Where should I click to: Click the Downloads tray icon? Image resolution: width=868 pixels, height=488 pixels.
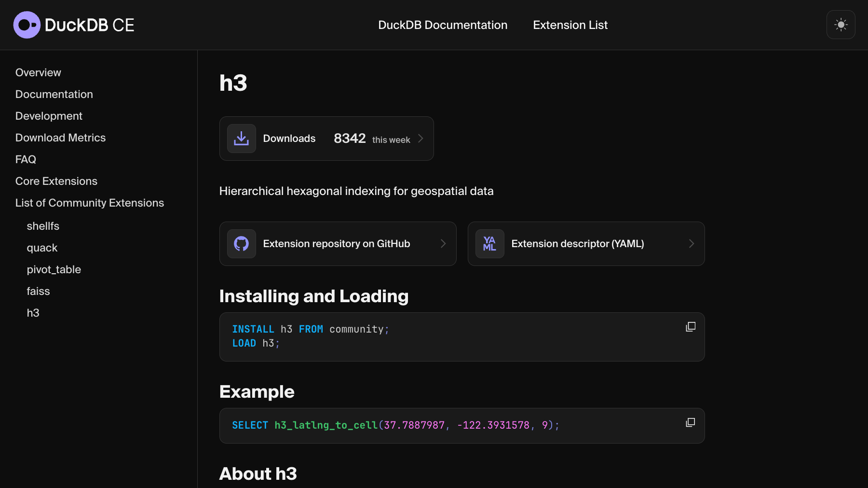tap(242, 139)
